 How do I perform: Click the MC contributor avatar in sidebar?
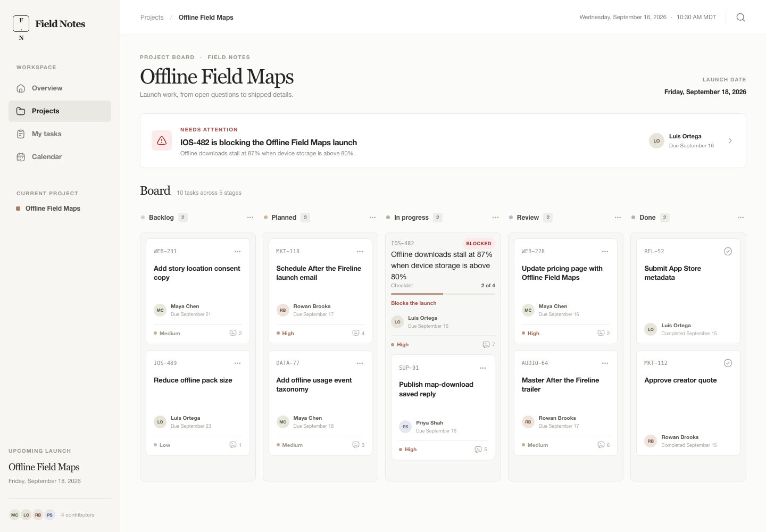(x=15, y=515)
